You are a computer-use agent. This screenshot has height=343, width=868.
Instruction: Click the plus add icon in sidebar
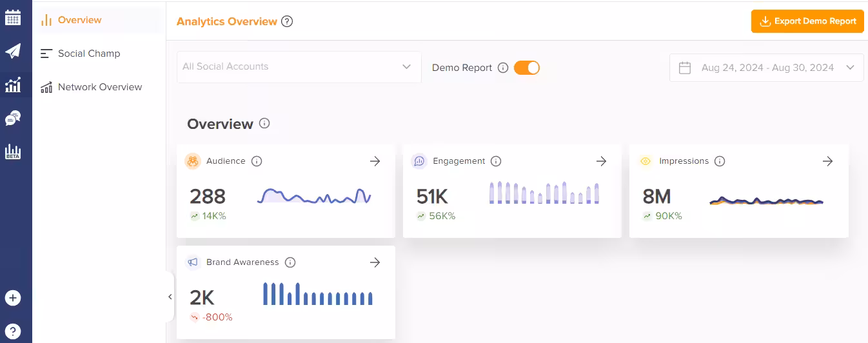tap(13, 298)
